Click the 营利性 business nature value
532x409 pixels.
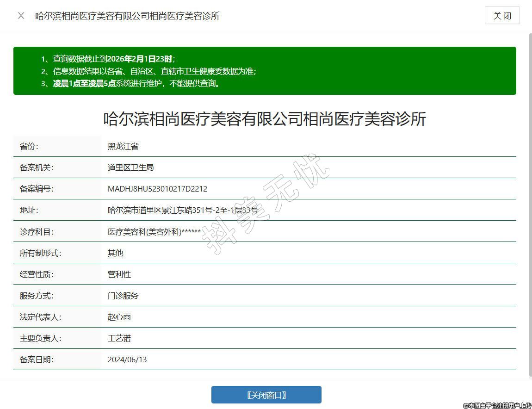click(119, 274)
